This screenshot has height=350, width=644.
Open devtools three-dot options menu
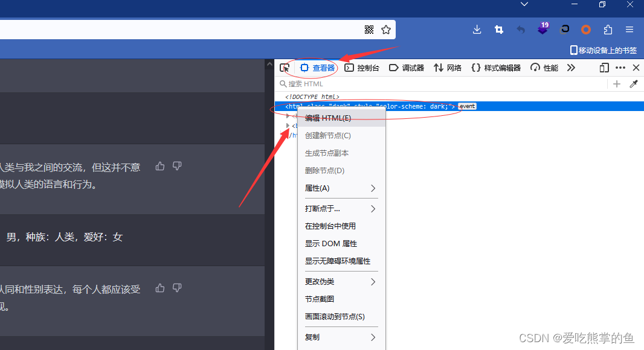(620, 68)
